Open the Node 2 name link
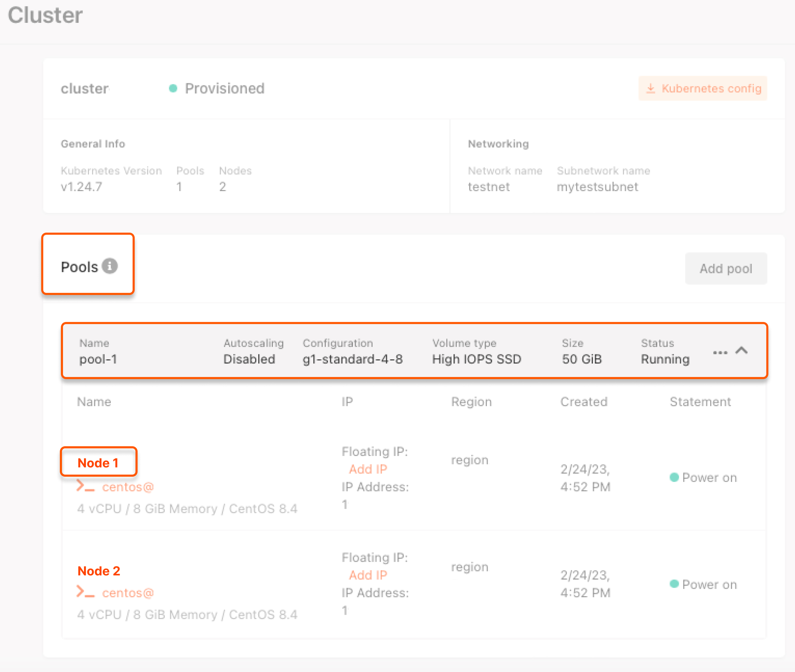This screenshot has width=795, height=672. tap(99, 571)
